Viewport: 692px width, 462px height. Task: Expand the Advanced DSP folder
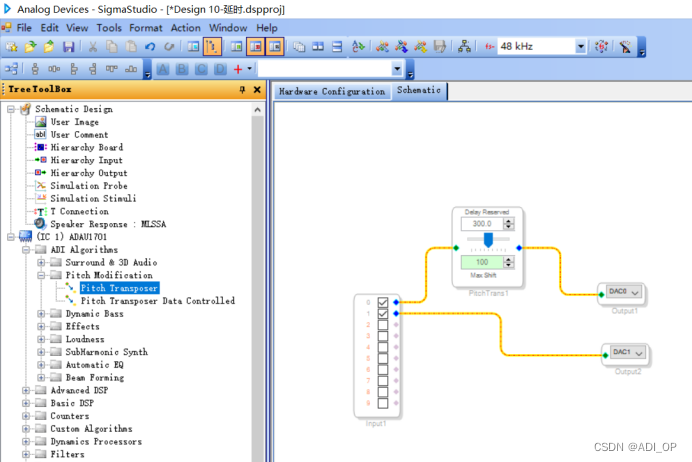26,391
